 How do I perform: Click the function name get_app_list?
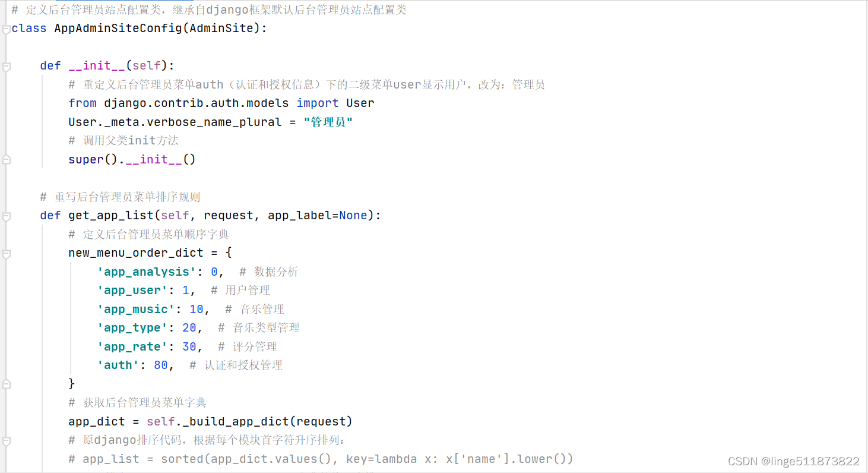coord(111,215)
